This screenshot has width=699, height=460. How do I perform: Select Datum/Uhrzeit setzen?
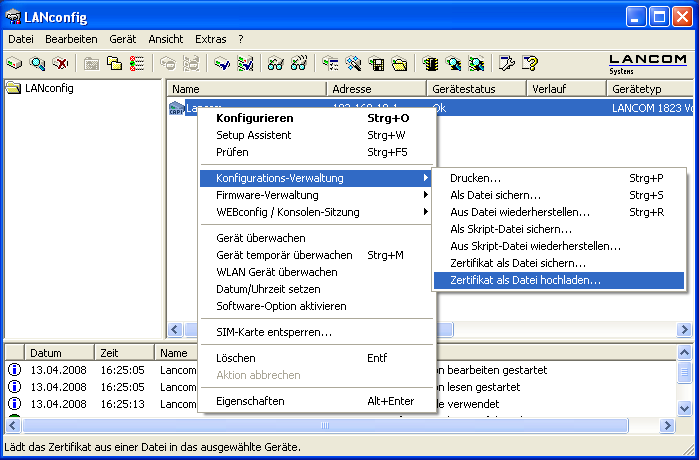[x=317, y=289]
